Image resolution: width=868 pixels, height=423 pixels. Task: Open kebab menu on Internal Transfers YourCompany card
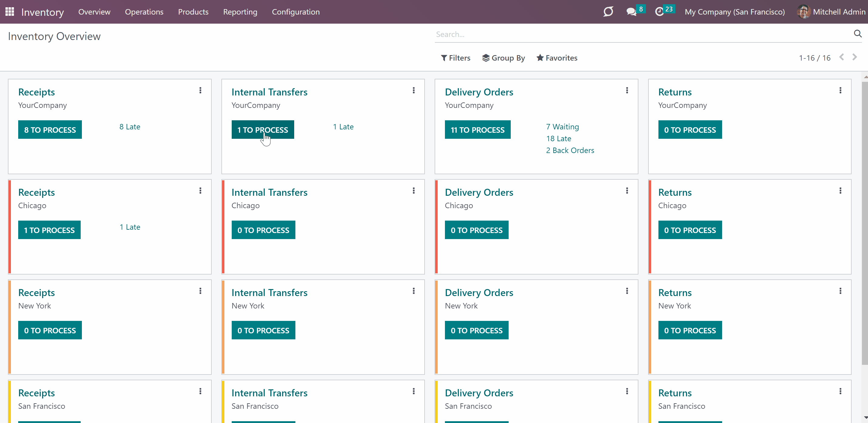pos(414,90)
